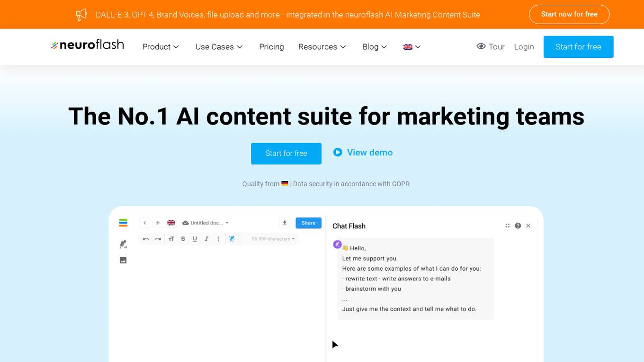Viewport: 644px width, 362px height.
Task: Click the back arrow in editor toolbar
Action: (144, 223)
